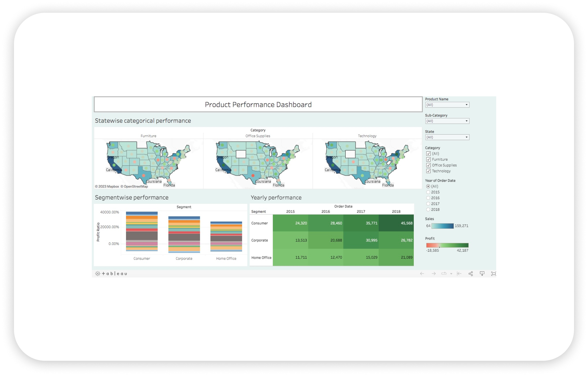Uncheck the Furniture category filter
Viewport: 588px width, 376px height.
click(x=429, y=159)
